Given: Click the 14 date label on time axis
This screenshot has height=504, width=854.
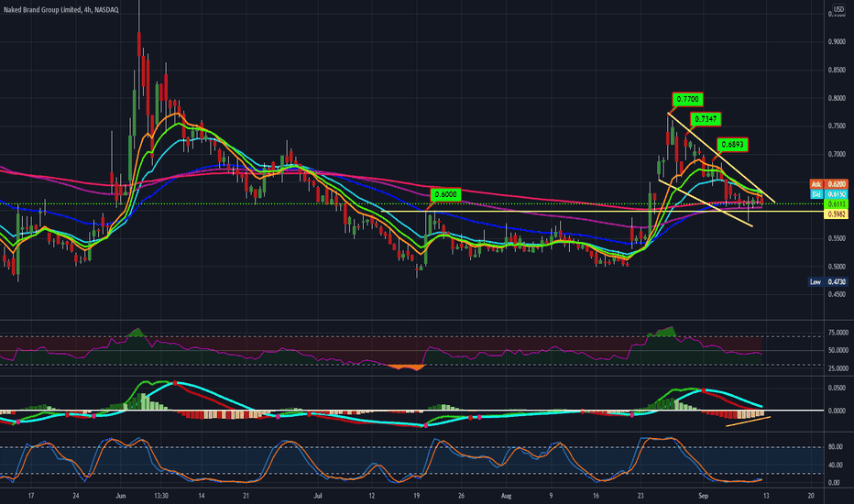Looking at the screenshot, I should 202,496.
